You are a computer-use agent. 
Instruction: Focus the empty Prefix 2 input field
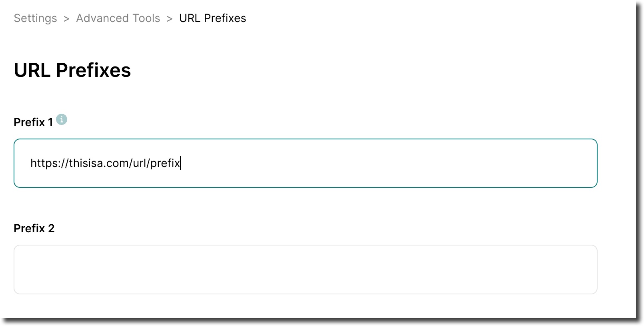click(x=305, y=270)
